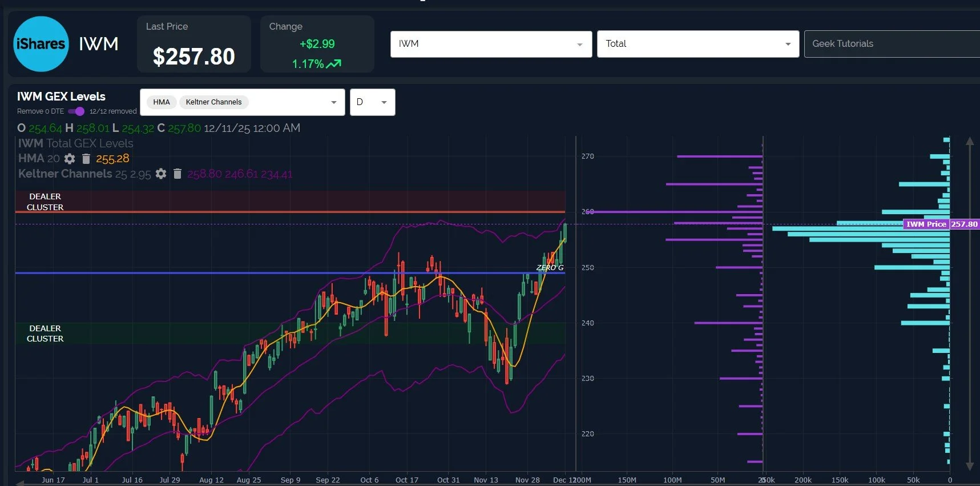Expand the indicators multi-select dropdown arrow
This screenshot has height=486, width=980.
click(x=334, y=102)
